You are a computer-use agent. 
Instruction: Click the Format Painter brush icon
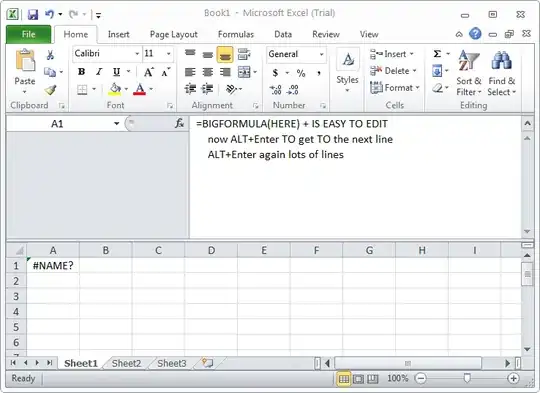tap(50, 90)
